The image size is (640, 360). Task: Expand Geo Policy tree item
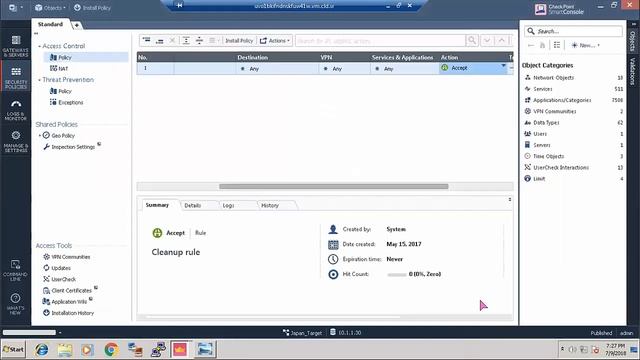40,136
